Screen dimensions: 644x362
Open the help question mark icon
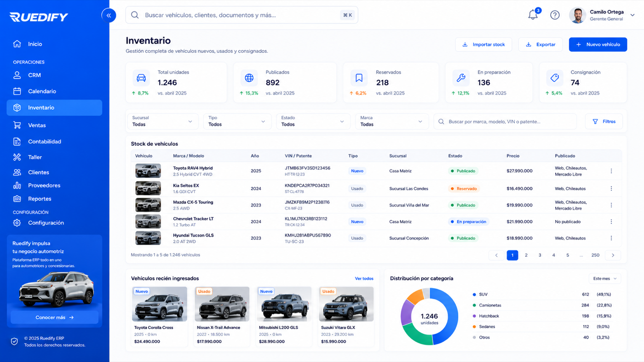[555, 15]
